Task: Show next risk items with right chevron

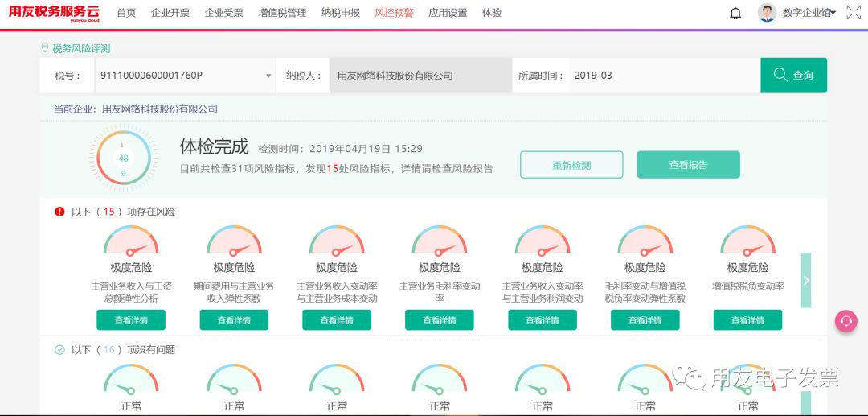Action: [806, 280]
